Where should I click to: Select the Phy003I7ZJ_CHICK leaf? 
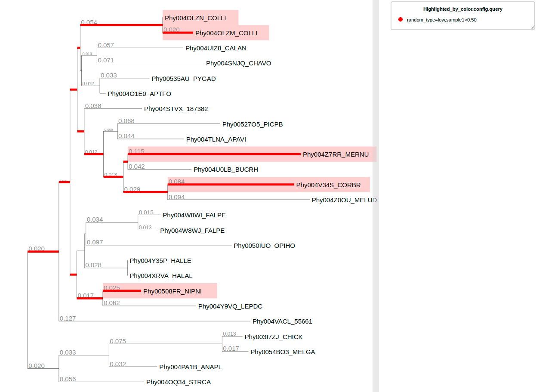coord(274,337)
